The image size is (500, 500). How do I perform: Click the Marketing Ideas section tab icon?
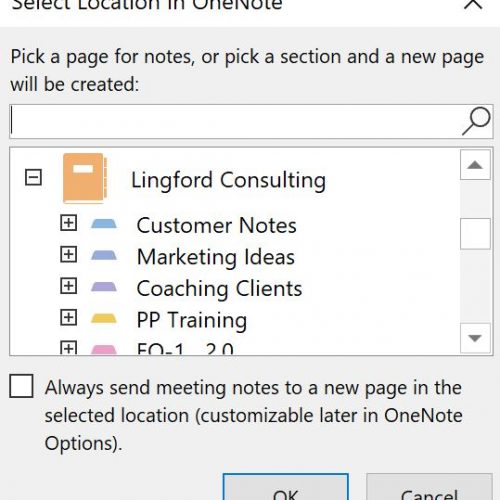point(104,255)
